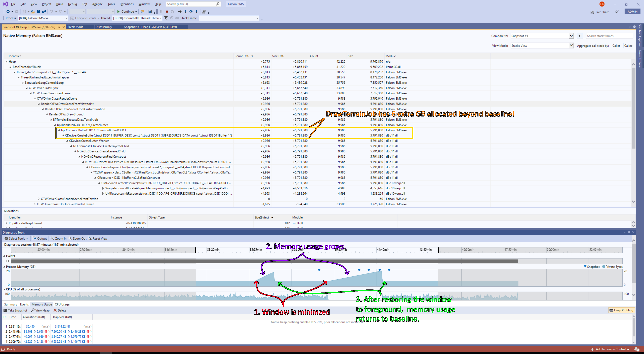Click the thread filter funnel icon
This screenshot has width=644, height=354.
[166, 18]
